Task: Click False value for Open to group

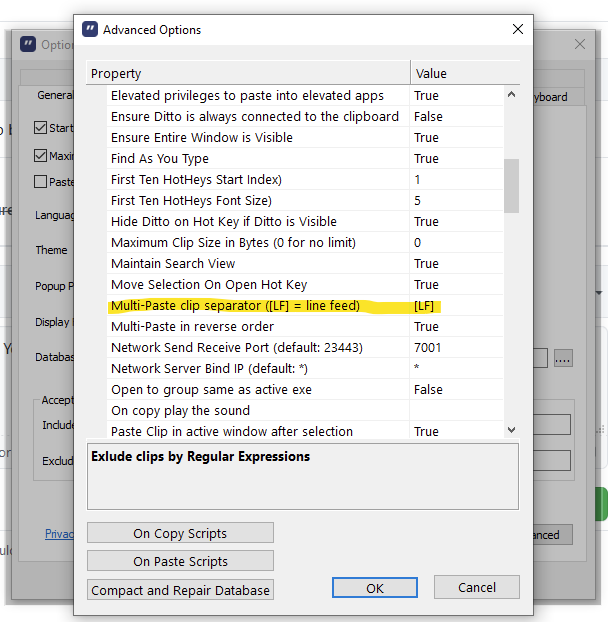Action: point(456,390)
